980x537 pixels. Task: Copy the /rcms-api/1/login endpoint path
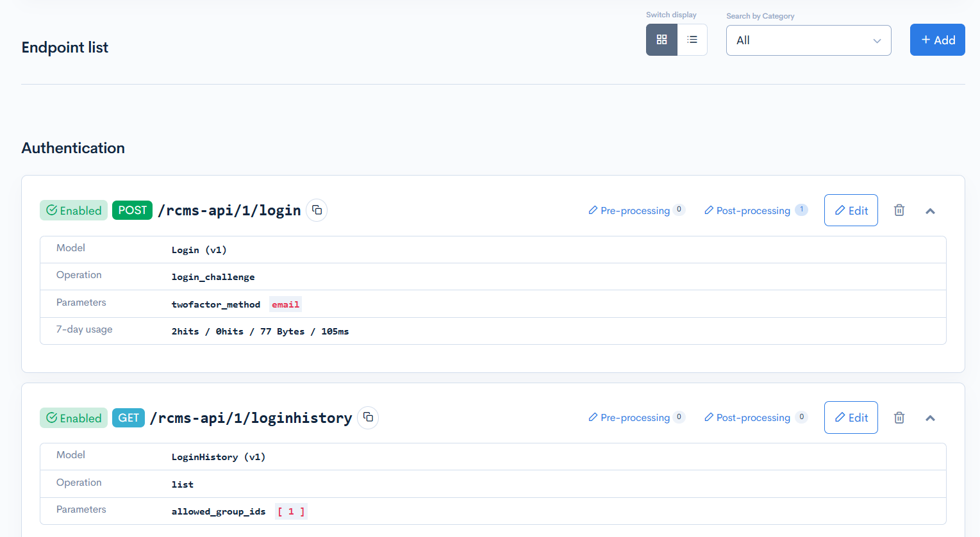[x=317, y=210]
